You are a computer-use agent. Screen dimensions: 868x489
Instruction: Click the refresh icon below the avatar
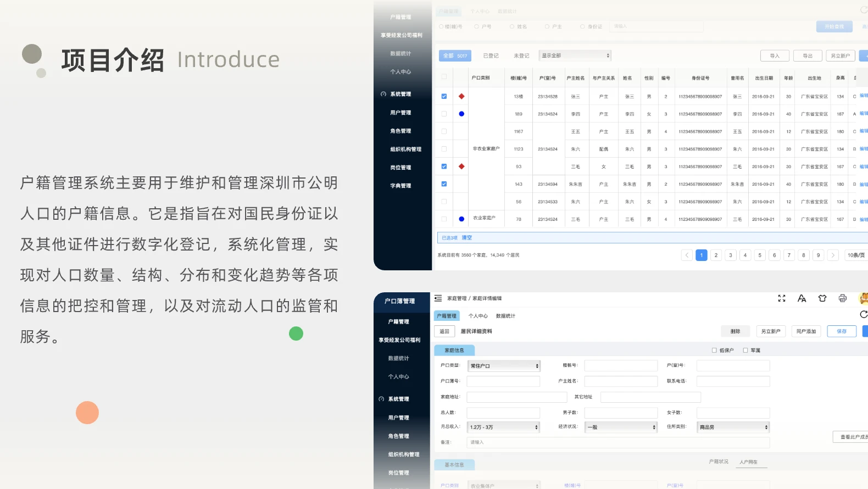coord(864,314)
